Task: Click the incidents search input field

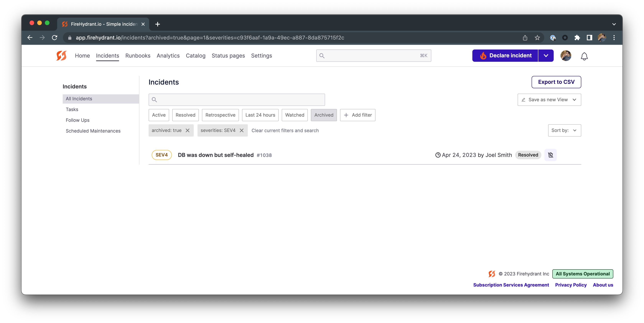Action: coord(236,100)
